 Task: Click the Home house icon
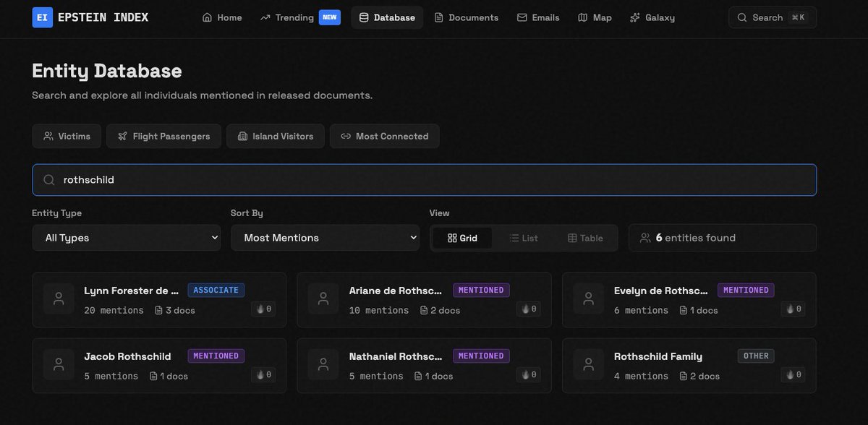tap(207, 17)
